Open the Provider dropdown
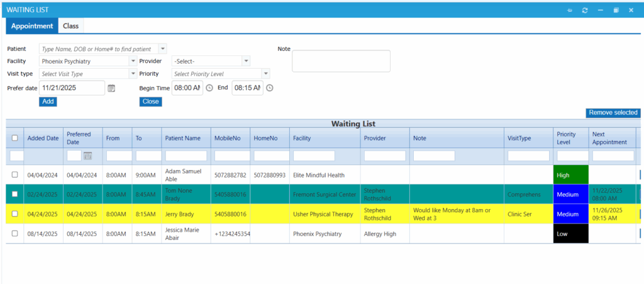Viewport: 644px width, 284px height. (x=246, y=61)
